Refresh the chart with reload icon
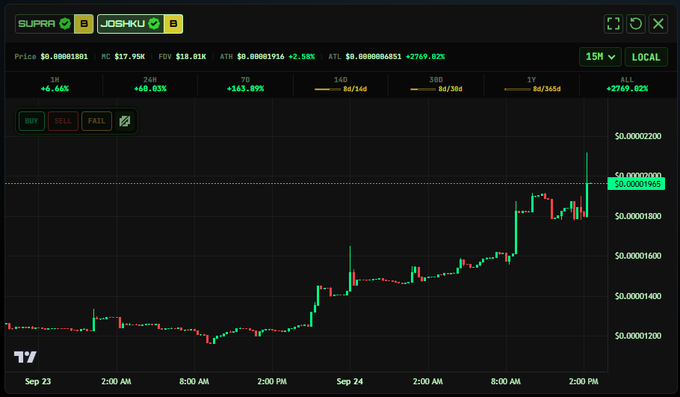This screenshot has width=680, height=397. tap(636, 23)
